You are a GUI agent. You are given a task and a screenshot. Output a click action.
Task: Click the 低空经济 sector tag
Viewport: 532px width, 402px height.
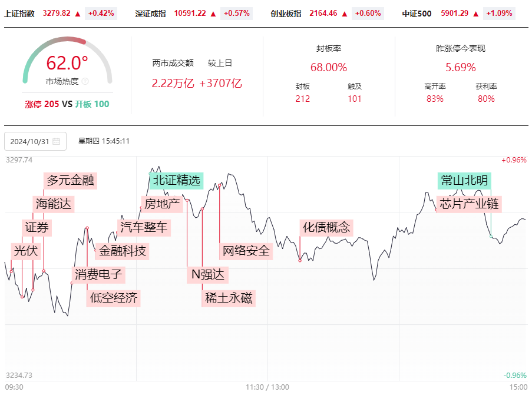(113, 298)
